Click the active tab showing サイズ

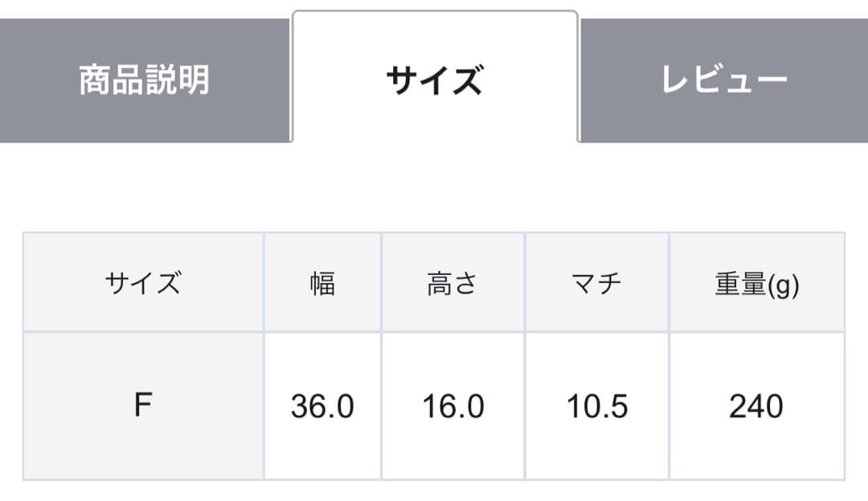click(x=435, y=75)
